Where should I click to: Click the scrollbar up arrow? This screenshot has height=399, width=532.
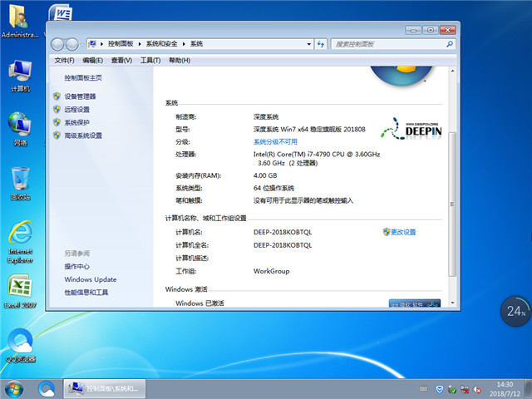coord(452,71)
